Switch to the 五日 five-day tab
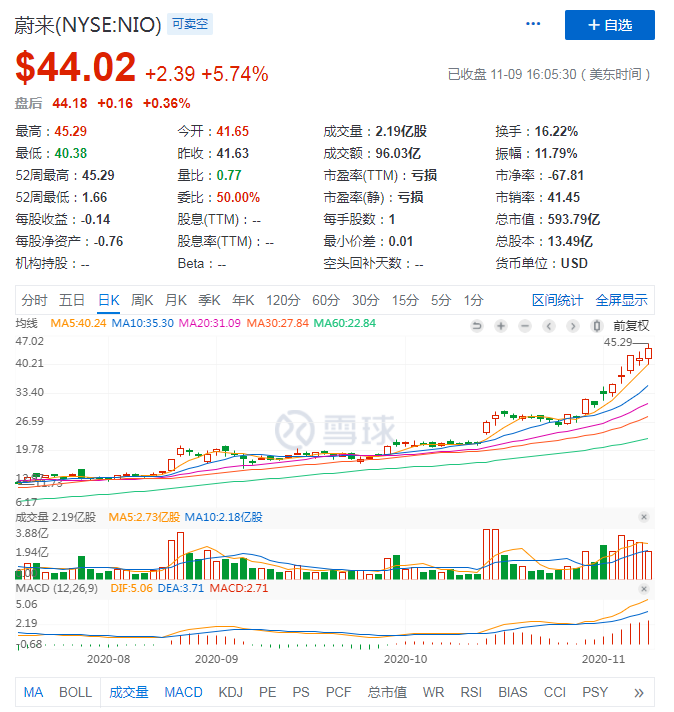Image resolution: width=674 pixels, height=712 pixels. (72, 300)
